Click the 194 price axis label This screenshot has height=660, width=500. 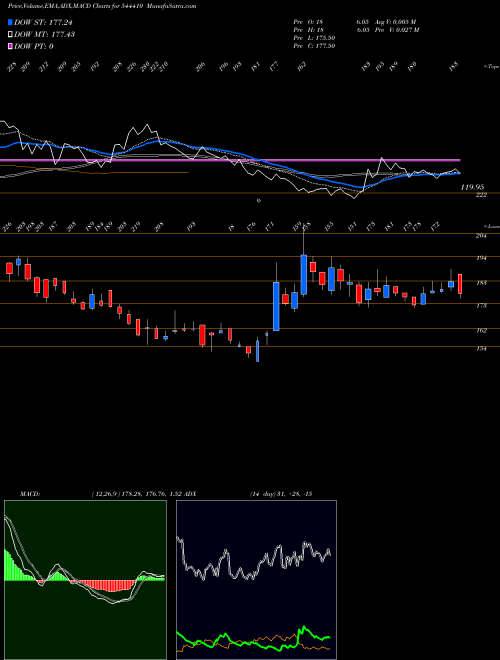pos(481,258)
